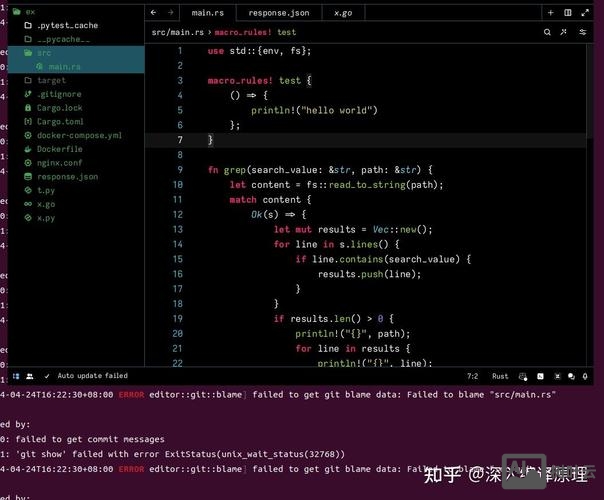Click the plus icon for new item
This screenshot has width=604, height=500.
pyautogui.click(x=550, y=13)
